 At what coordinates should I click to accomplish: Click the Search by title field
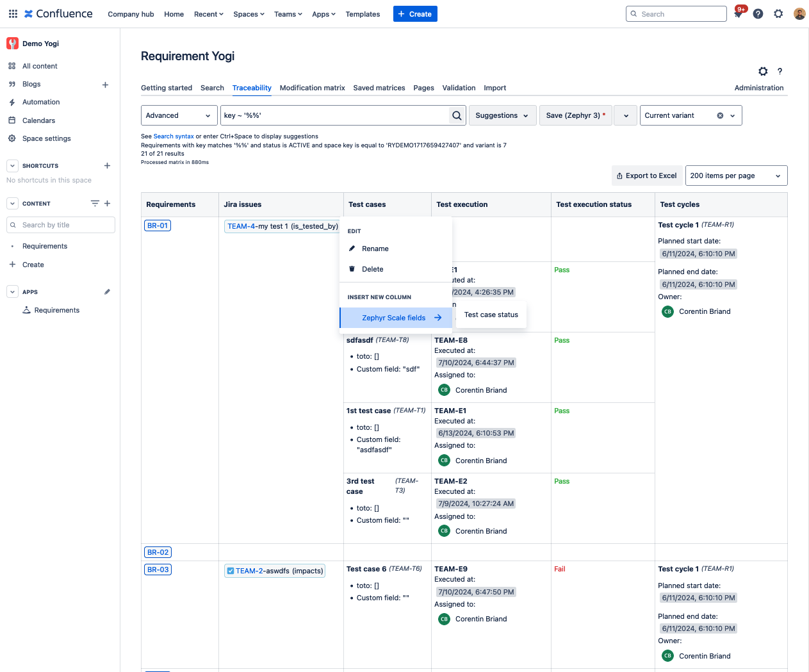click(61, 225)
